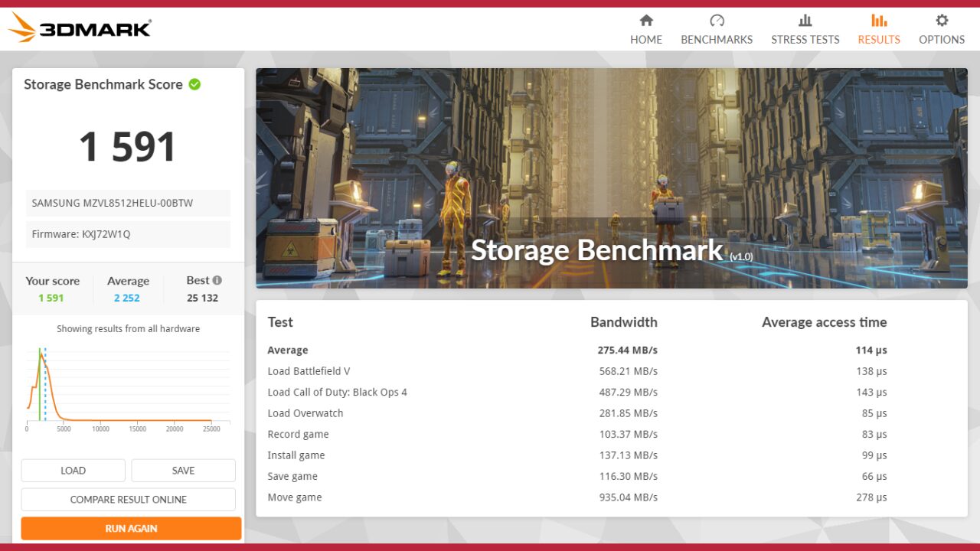This screenshot has width=980, height=551.
Task: Click COMPARE RESULT ONLINE button
Action: [128, 500]
